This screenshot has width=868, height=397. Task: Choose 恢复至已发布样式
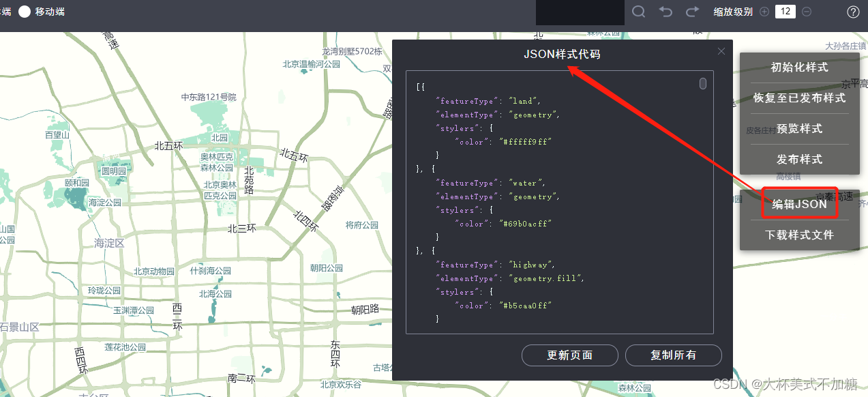[x=799, y=98]
